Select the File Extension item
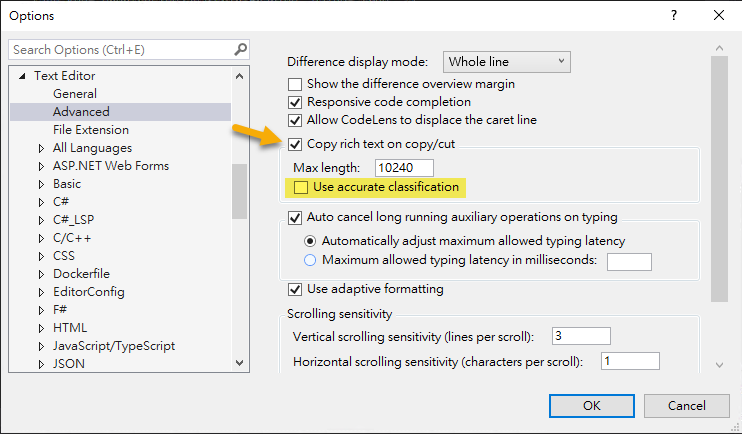Screen dimensions: 742x434 point(90,130)
